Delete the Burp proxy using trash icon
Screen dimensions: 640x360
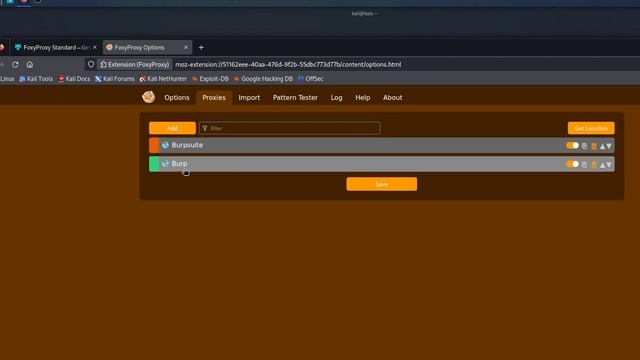click(x=594, y=165)
